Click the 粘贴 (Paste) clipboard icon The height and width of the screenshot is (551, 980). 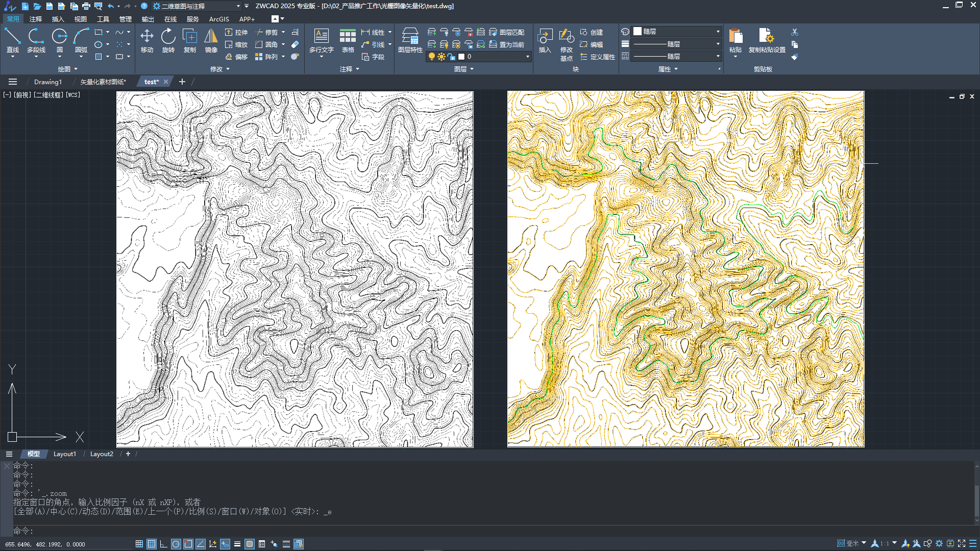coord(736,40)
